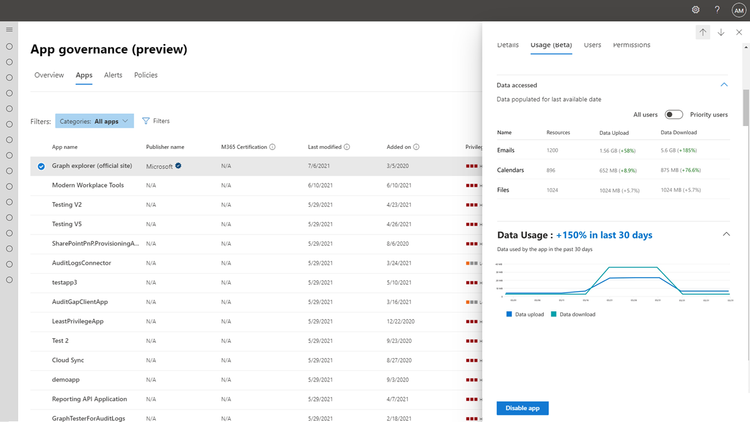The image size is (750, 422).
Task: Click the Files row name
Action: coord(503,190)
